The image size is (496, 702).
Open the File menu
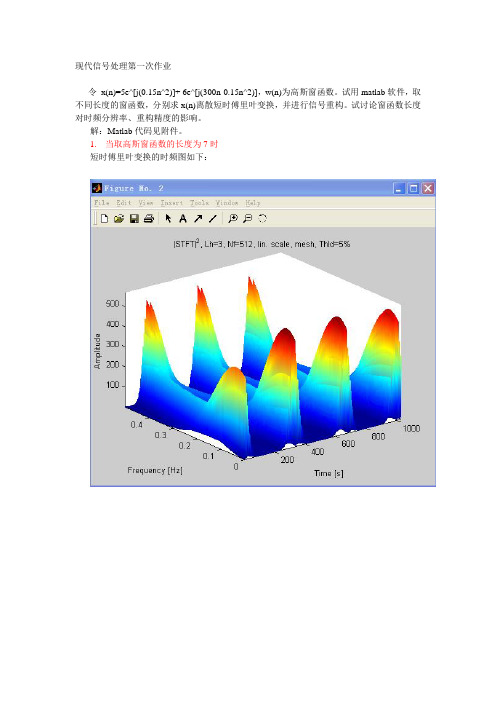pyautogui.click(x=102, y=203)
